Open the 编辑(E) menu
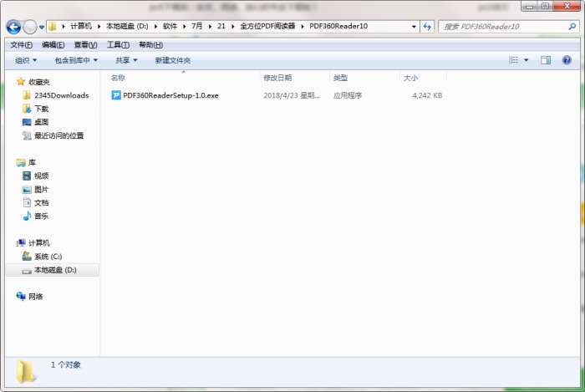The image size is (585, 392). coord(53,45)
